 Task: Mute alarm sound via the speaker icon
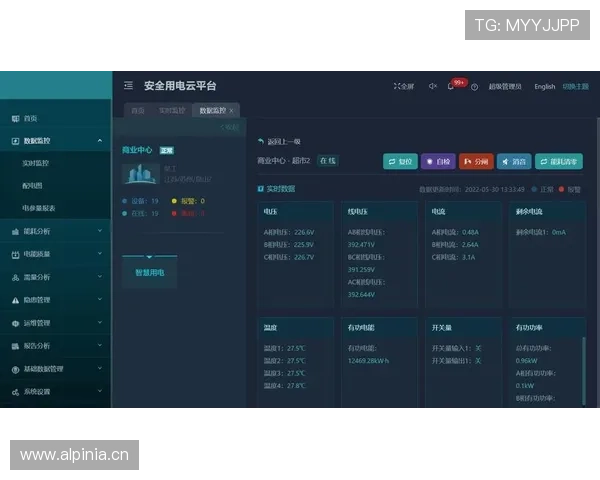click(433, 86)
